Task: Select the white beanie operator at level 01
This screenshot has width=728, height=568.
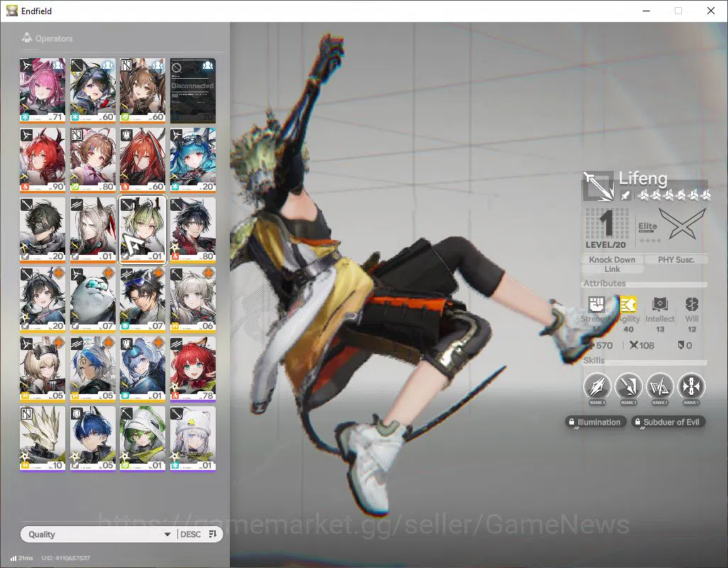Action: coord(193,439)
